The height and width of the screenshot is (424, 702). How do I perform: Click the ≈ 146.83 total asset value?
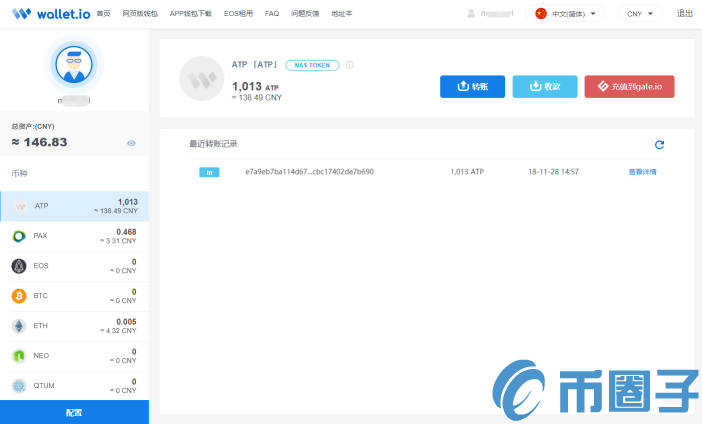pos(39,142)
